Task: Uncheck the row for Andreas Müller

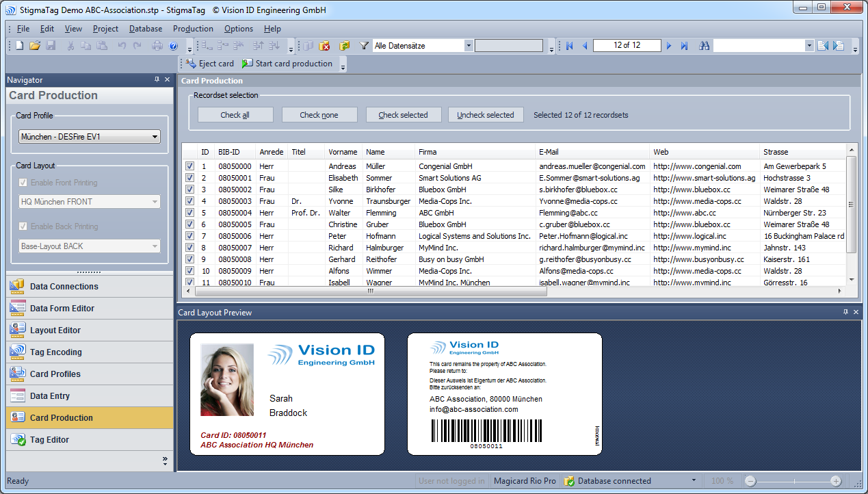Action: 189,166
